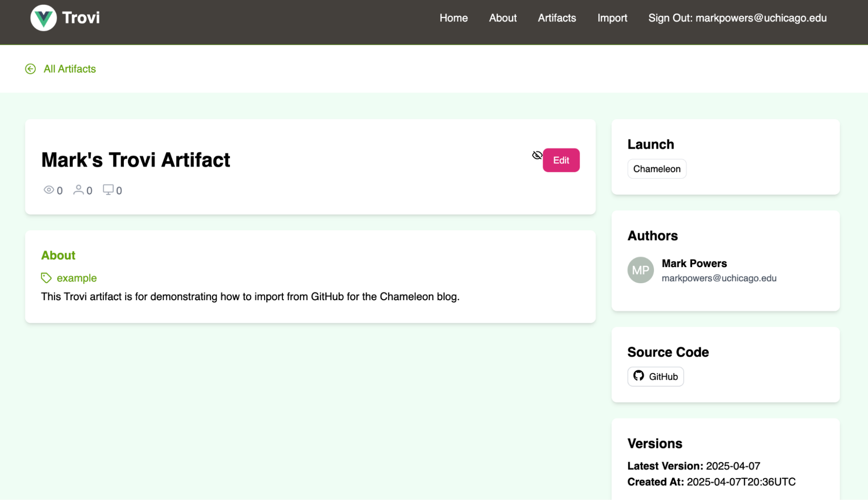Click the green About section heading
The height and width of the screenshot is (500, 868).
click(58, 255)
